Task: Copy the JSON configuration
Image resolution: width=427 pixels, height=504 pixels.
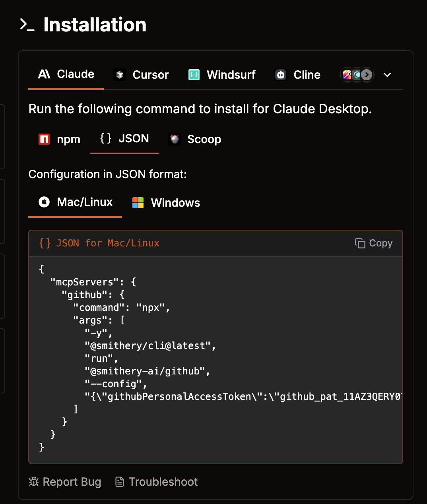Action: point(374,243)
